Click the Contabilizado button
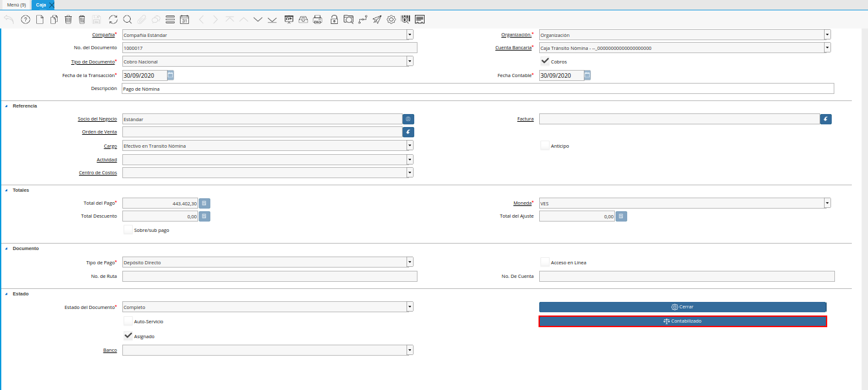 [x=683, y=321]
